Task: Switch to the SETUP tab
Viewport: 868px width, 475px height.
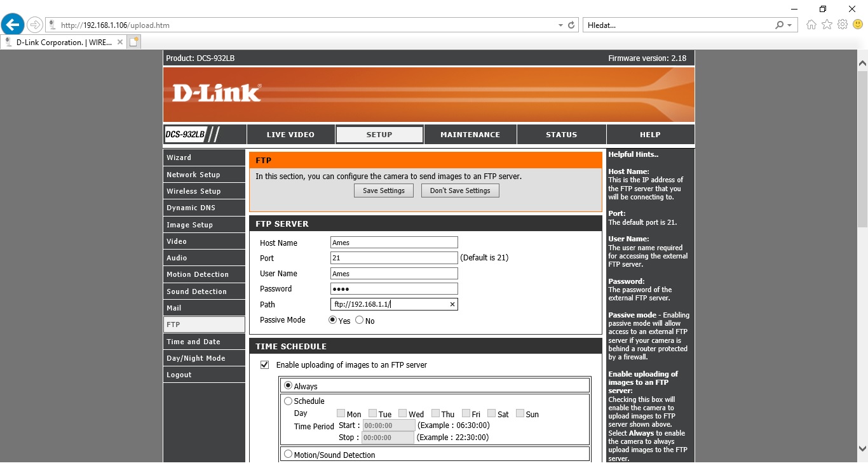Action: pos(379,135)
